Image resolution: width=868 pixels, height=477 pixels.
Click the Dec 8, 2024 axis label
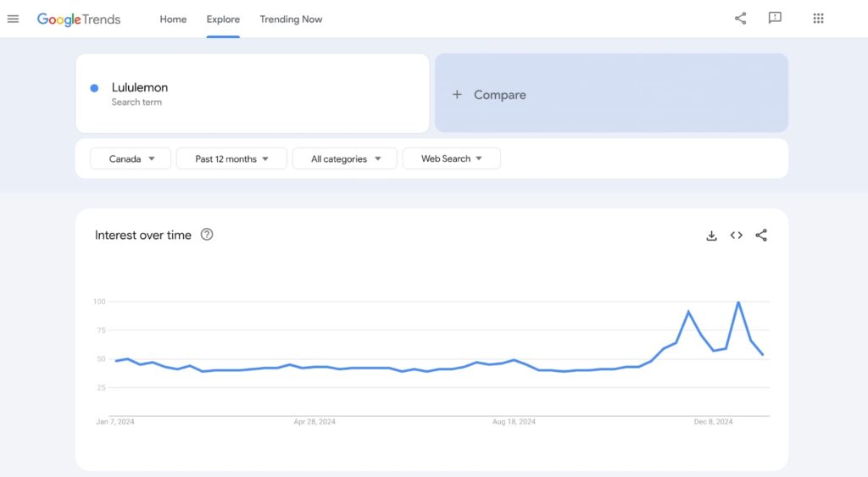click(x=713, y=422)
